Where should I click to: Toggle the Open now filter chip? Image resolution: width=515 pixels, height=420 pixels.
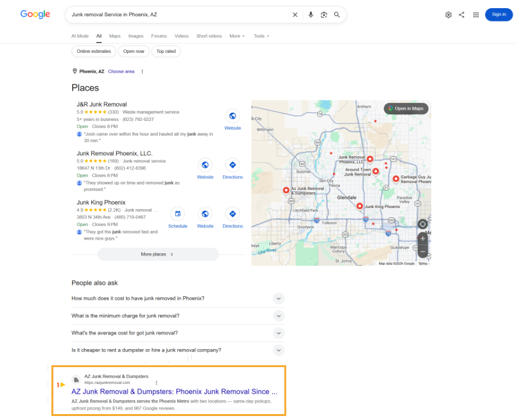[x=134, y=51]
